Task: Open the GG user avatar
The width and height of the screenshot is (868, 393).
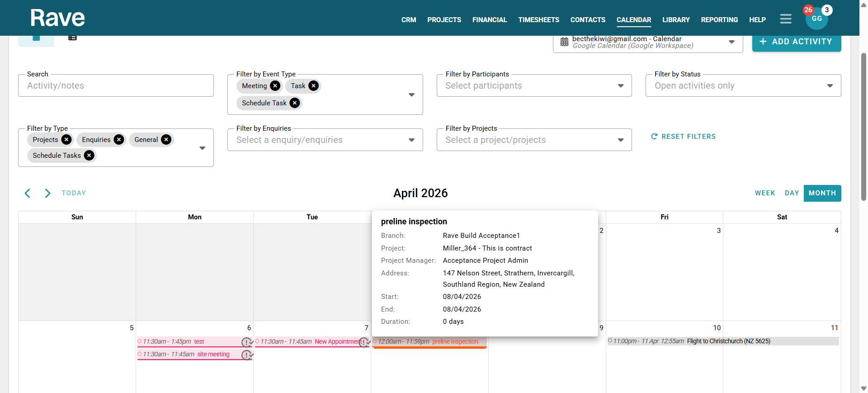Action: click(816, 19)
